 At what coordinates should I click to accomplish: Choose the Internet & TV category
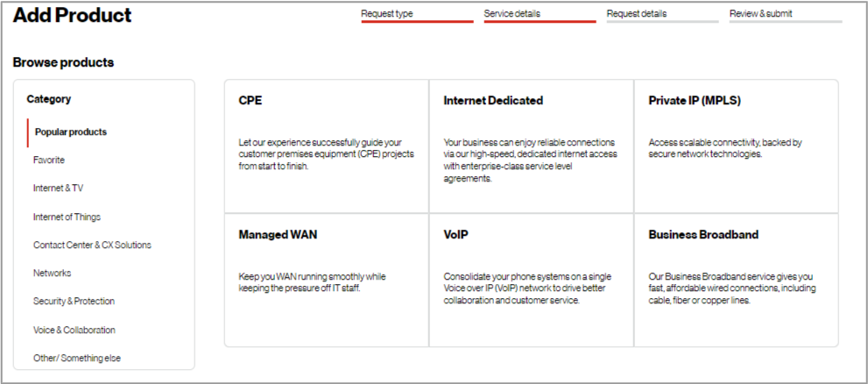[59, 188]
